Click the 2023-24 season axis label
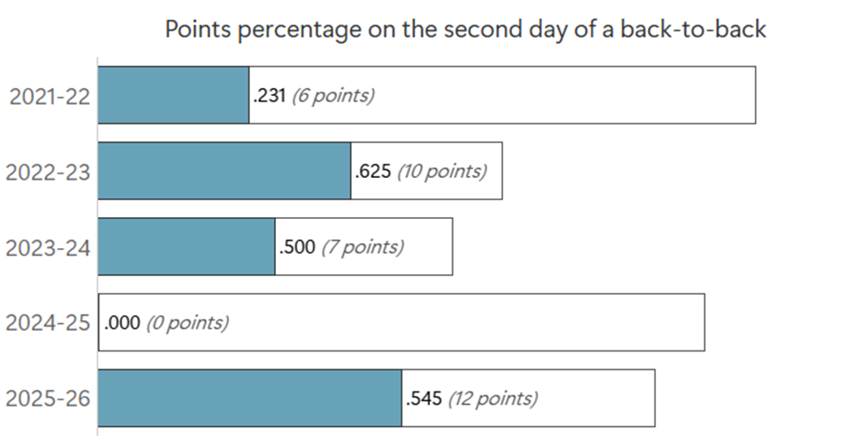Viewport: 868px width, 436px height. tap(49, 247)
